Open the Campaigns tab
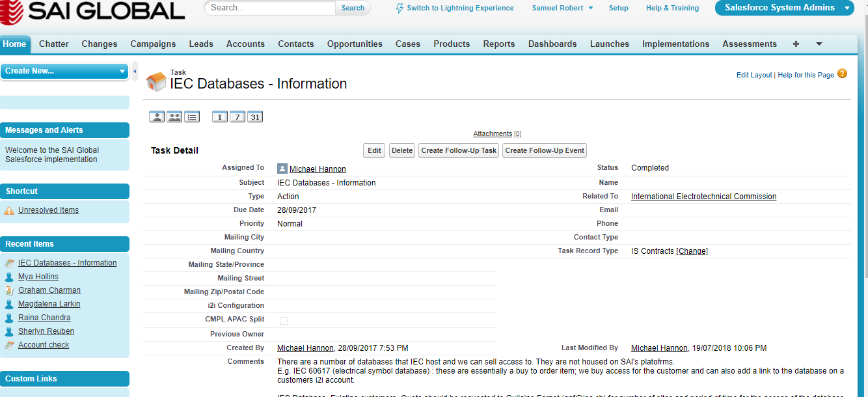The height and width of the screenshot is (397, 868). 153,44
